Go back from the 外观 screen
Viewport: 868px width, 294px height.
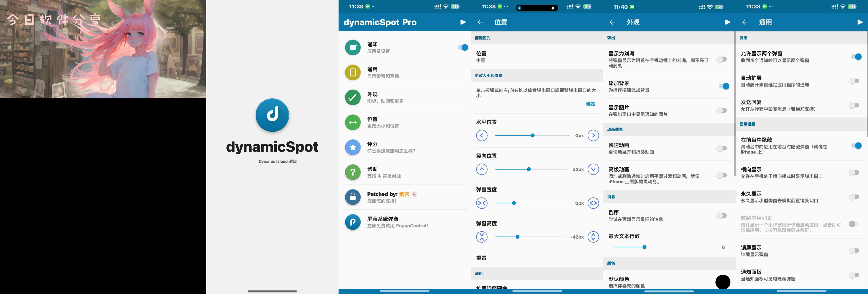click(612, 22)
